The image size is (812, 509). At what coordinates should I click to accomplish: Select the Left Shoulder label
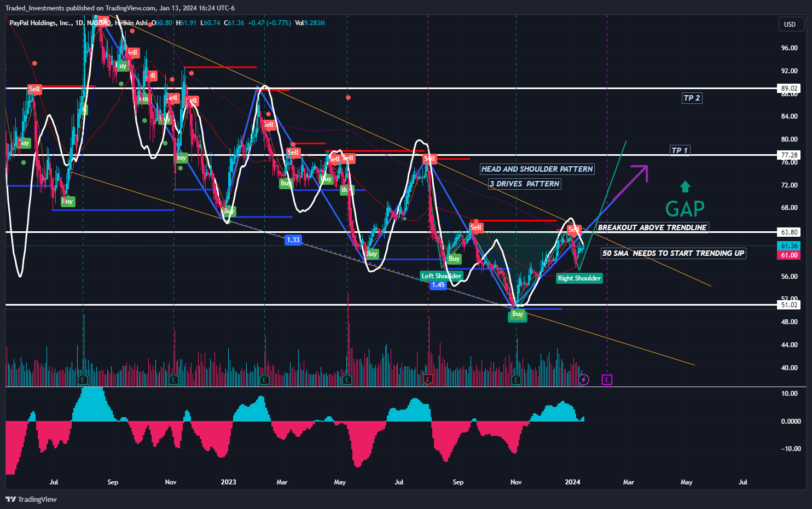442,276
